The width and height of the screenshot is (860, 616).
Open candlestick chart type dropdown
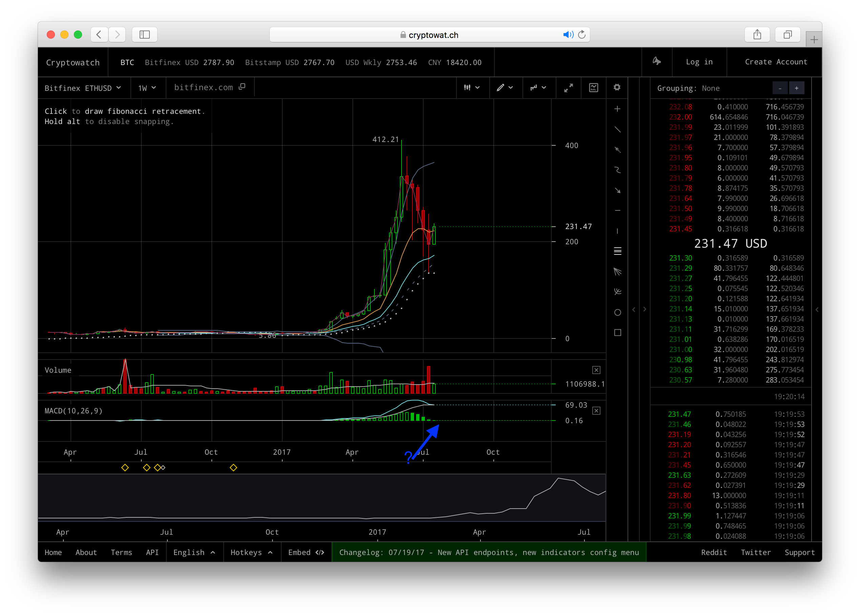coord(472,87)
